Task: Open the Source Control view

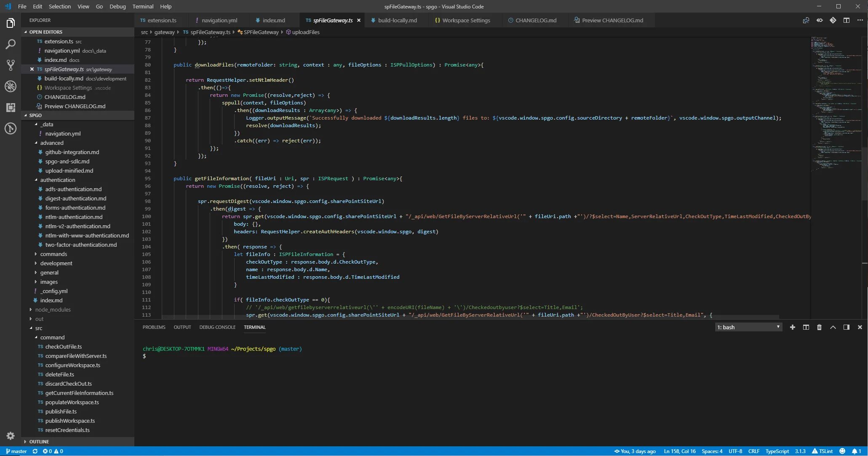Action: 11,65
